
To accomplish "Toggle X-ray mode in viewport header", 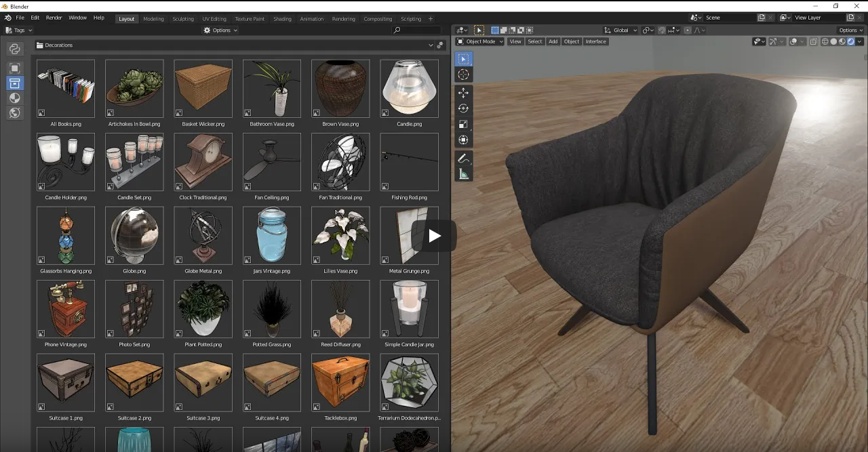I will point(814,41).
